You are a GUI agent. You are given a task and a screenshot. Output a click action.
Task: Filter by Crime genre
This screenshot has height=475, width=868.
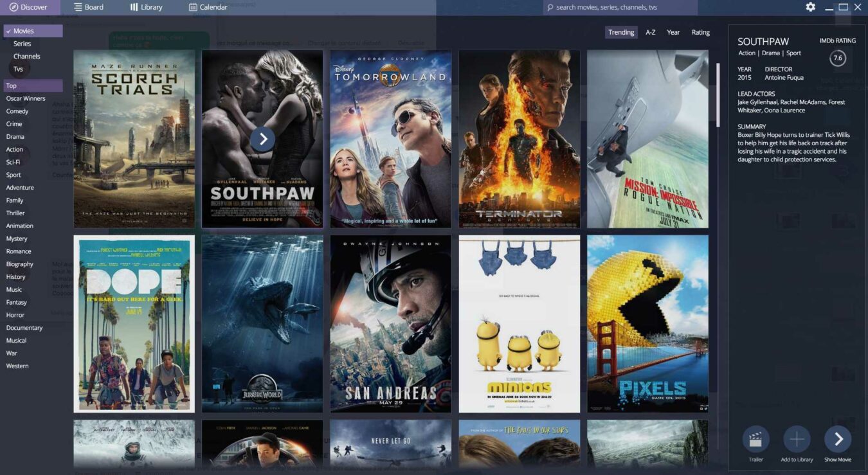(x=14, y=124)
